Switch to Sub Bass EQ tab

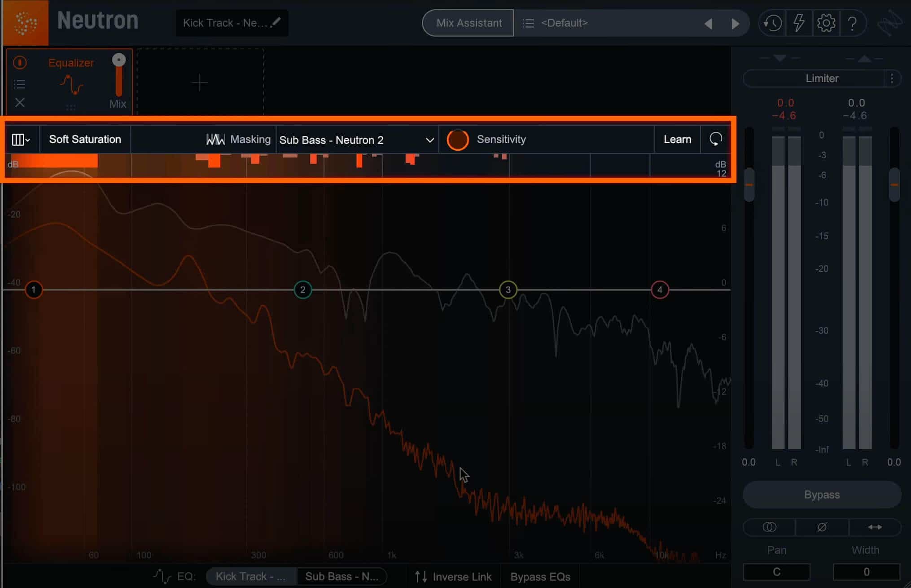[342, 576]
